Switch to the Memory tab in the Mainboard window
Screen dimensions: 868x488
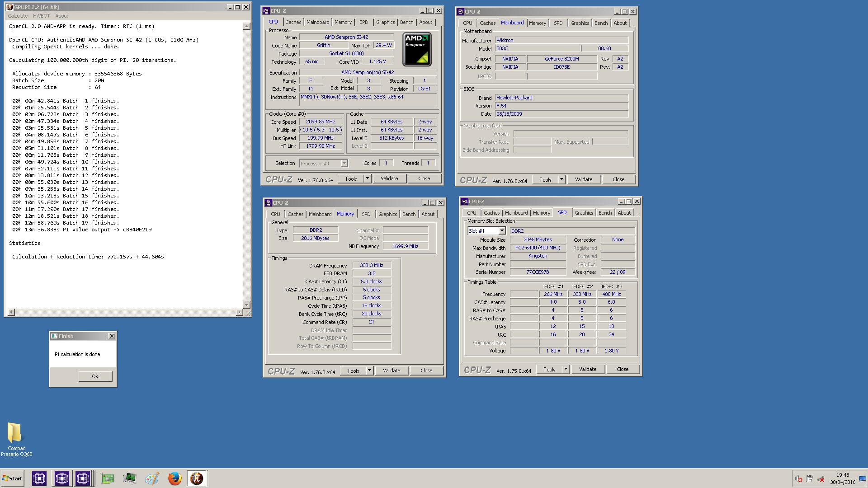(538, 23)
